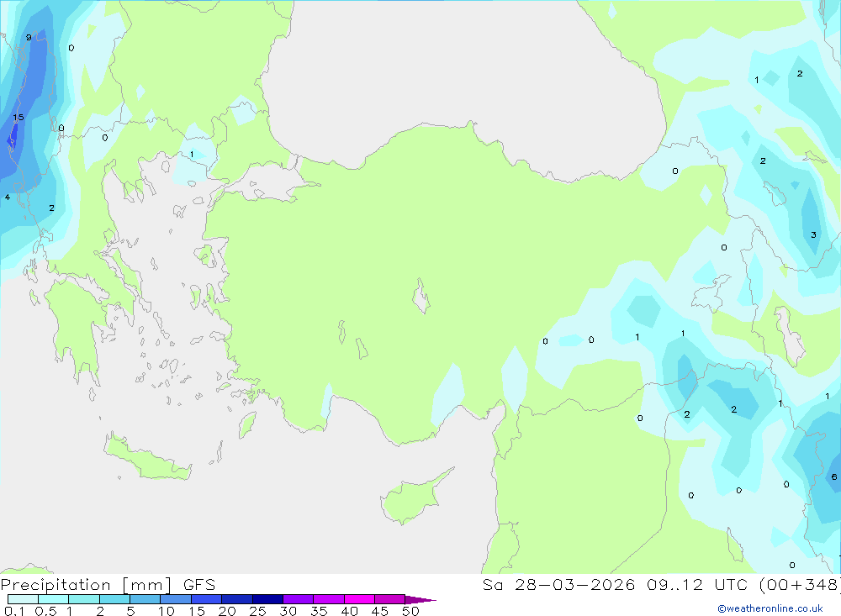The image size is (841, 616).
Task: Click the "40" legend scale label
Action: tap(350, 611)
